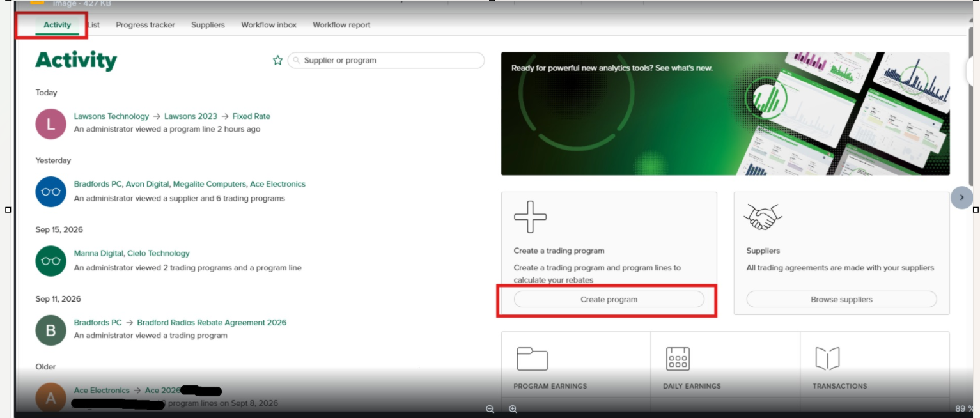Click the Browse suppliers button

[x=841, y=299]
